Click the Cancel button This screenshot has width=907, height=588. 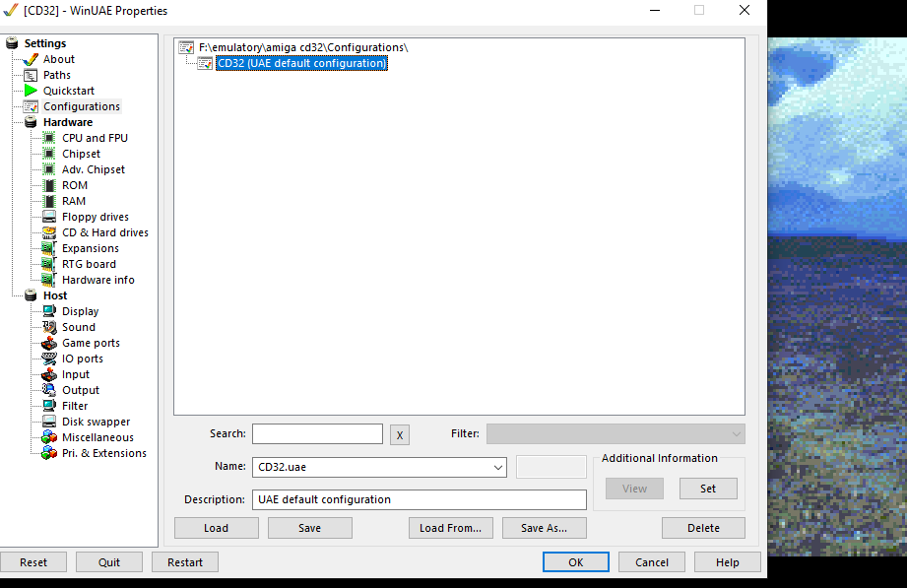pos(652,562)
